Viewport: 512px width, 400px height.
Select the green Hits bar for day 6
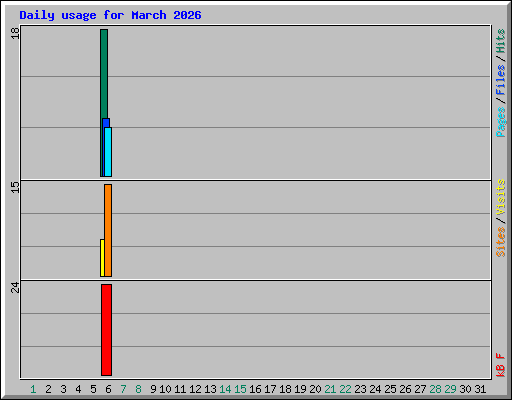tap(104, 73)
